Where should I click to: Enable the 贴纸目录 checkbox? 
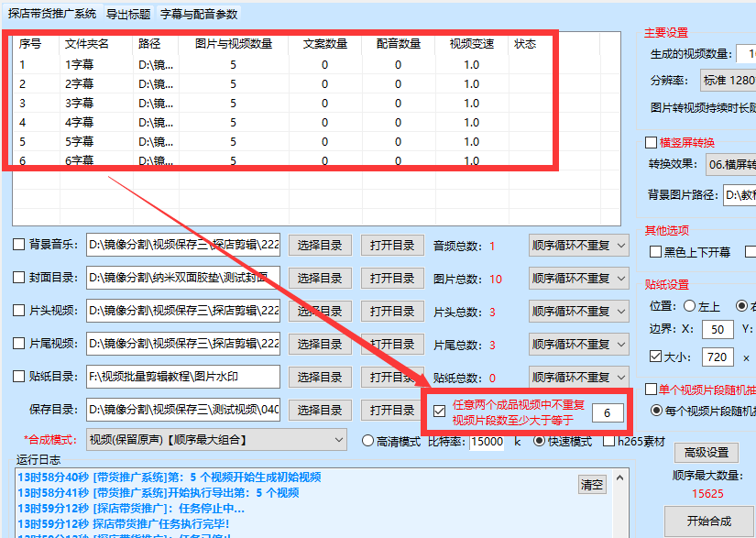(x=19, y=376)
